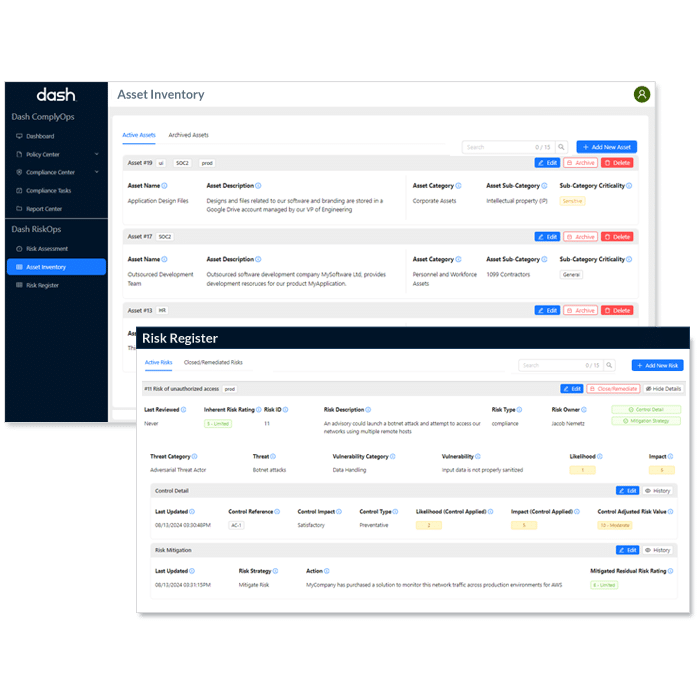Click the info icon beside Asset #17 Asset Sub-Category
The height and width of the screenshot is (700, 700).
(x=544, y=259)
